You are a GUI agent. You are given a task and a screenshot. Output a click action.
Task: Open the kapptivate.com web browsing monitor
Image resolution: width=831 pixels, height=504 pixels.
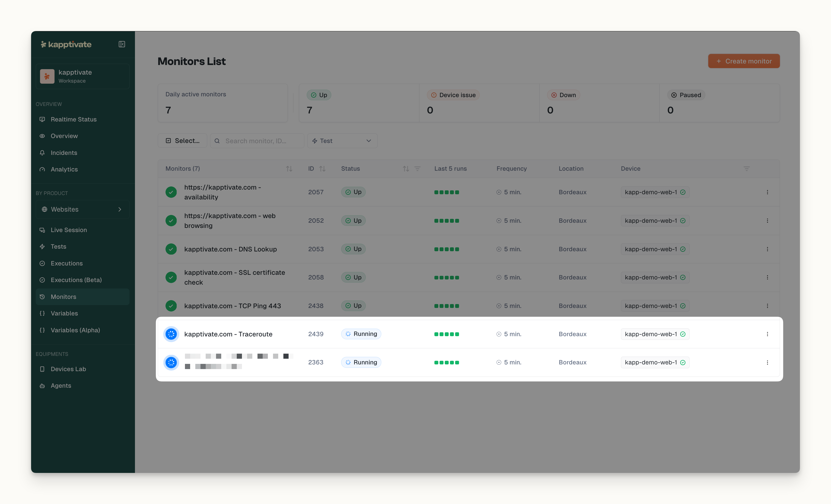(x=230, y=220)
